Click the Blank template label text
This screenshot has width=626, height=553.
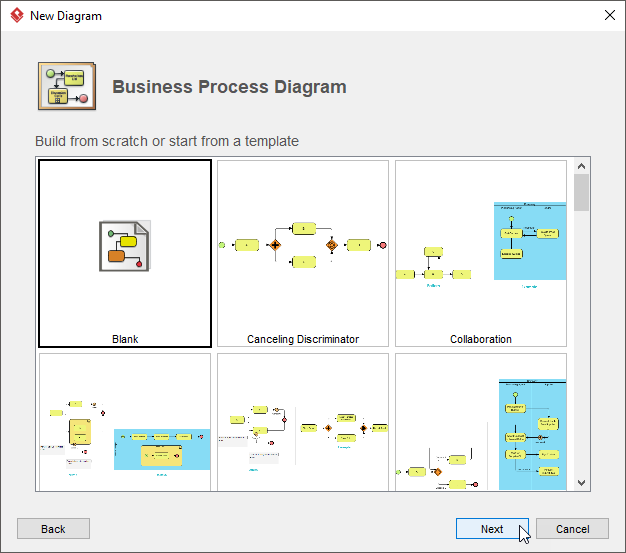click(125, 339)
